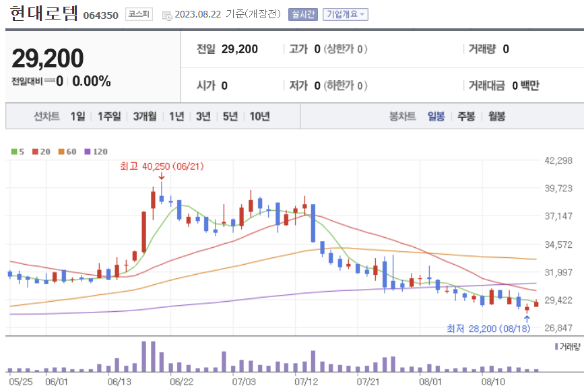Click the 42,298 price axis label

tap(558, 161)
